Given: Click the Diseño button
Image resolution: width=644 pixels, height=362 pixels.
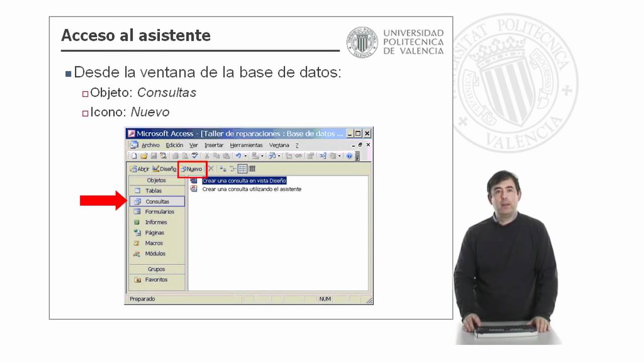Looking at the screenshot, I should coord(164,169).
